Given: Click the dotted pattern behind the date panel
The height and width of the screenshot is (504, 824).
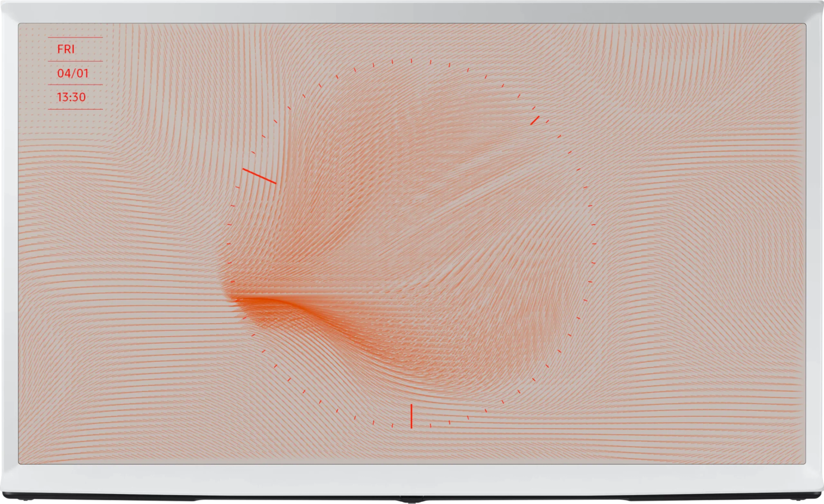Looking at the screenshot, I should point(35,73).
